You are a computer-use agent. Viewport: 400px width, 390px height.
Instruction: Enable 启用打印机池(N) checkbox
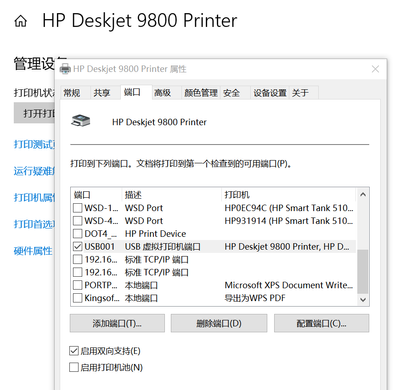tap(74, 367)
